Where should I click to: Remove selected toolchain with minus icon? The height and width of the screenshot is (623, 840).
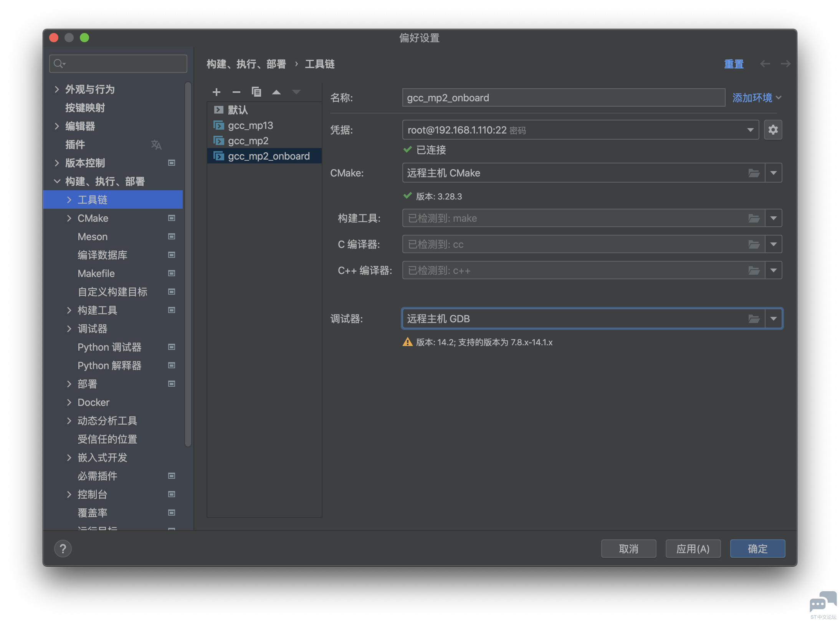coord(236,92)
